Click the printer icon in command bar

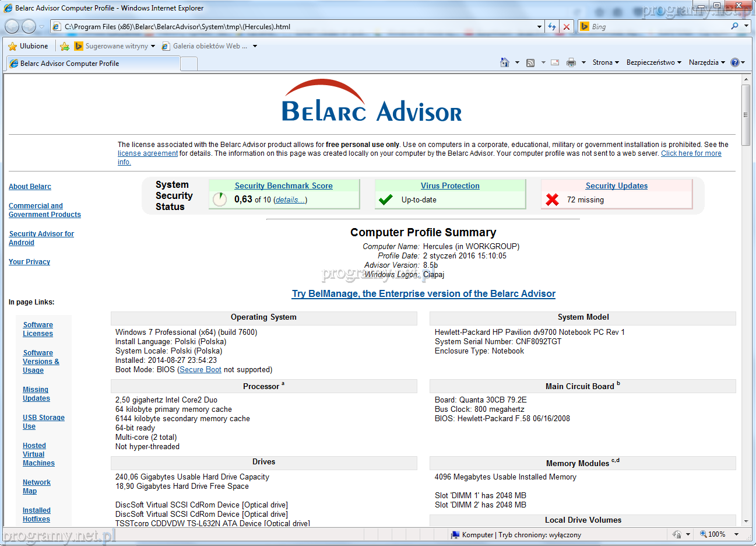pyautogui.click(x=571, y=62)
